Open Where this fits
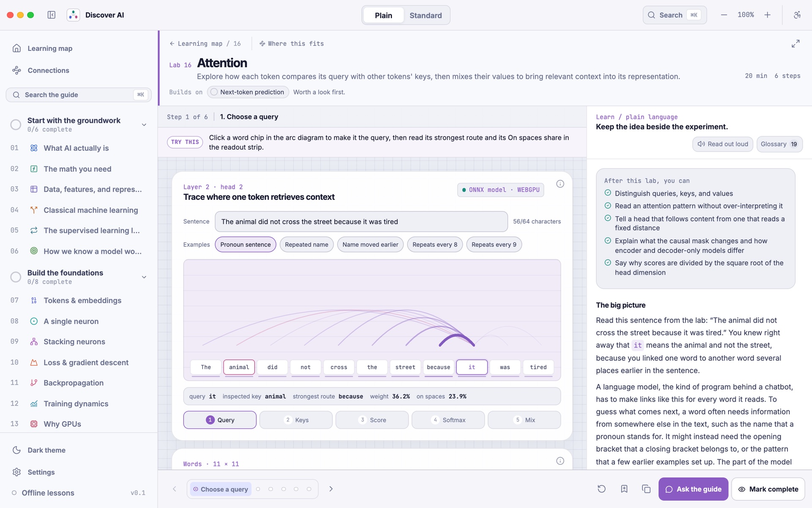This screenshot has width=812, height=508. (x=292, y=44)
